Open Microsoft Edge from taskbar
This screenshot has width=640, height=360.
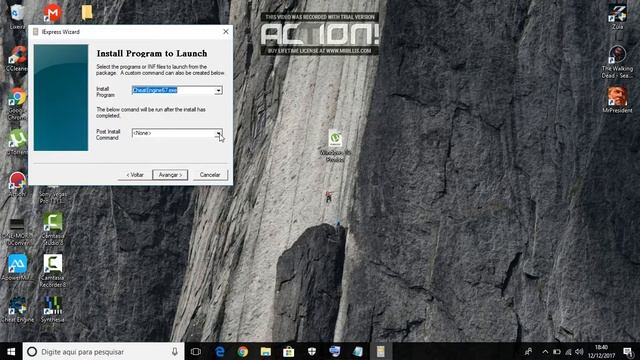point(220,351)
